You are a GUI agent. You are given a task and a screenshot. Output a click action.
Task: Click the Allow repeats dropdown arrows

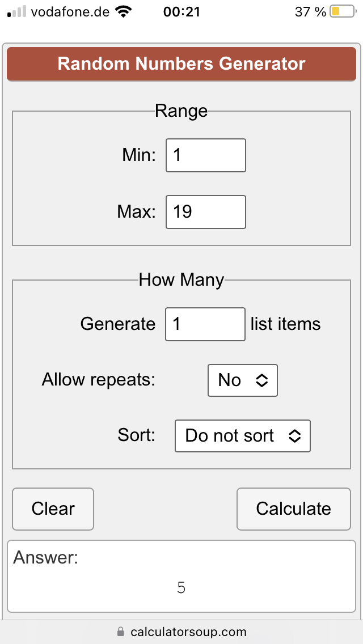click(x=262, y=380)
